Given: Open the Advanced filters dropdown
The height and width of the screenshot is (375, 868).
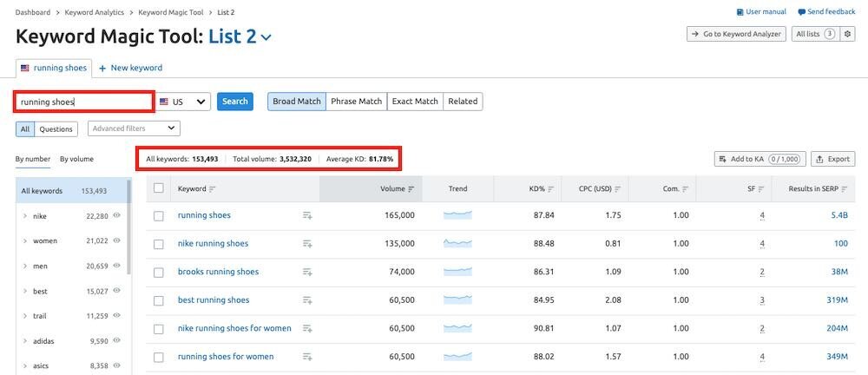Looking at the screenshot, I should 135,128.
